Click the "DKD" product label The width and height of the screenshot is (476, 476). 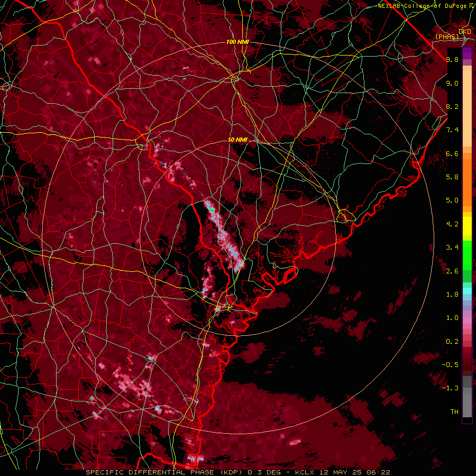465,31
